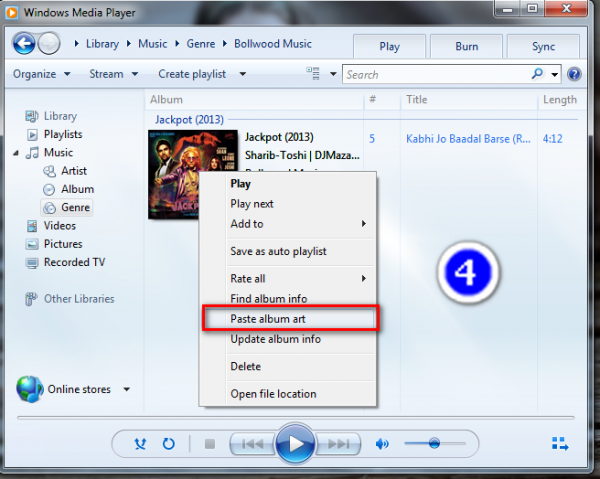Click the Bollwood Music breadcrumb
This screenshot has height=479, width=600.
coord(273,44)
